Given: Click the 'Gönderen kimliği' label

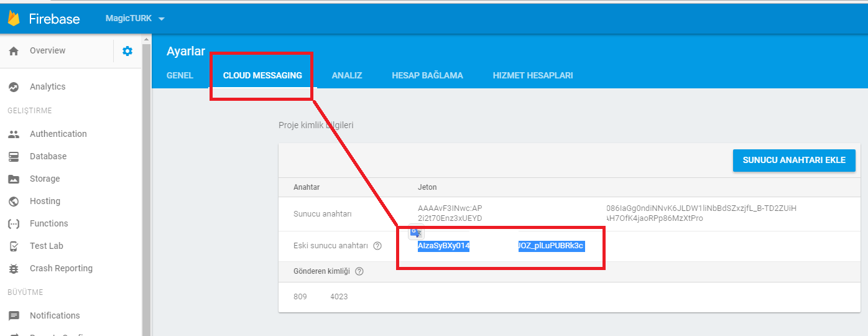Looking at the screenshot, I should [x=321, y=271].
